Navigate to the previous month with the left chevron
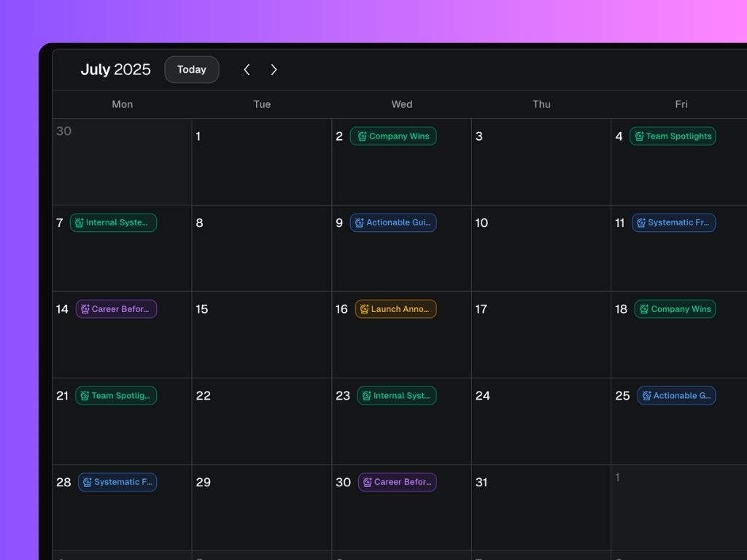 pyautogui.click(x=247, y=69)
